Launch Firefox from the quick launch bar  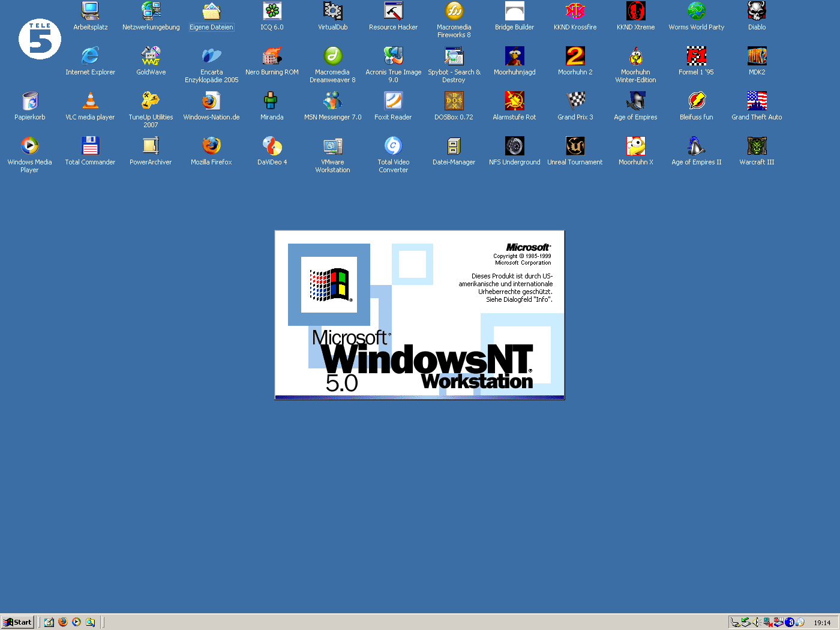click(x=63, y=622)
